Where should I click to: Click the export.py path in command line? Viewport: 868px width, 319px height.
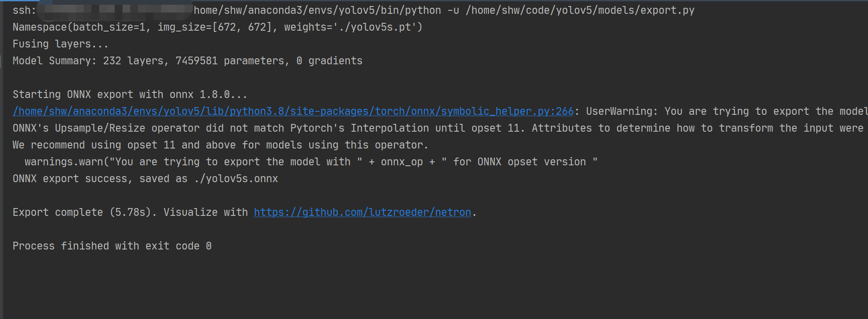click(x=580, y=10)
